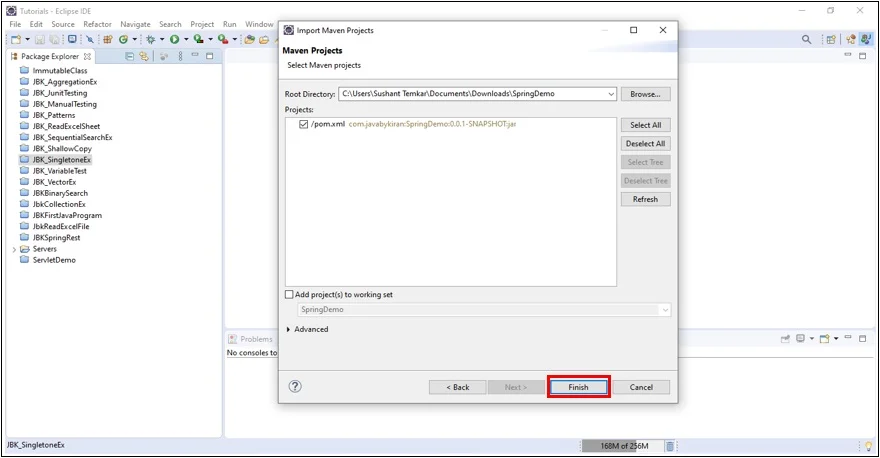This screenshot has width=880, height=458.
Task: Switch to the Java EE perspective icon
Action: click(851, 39)
